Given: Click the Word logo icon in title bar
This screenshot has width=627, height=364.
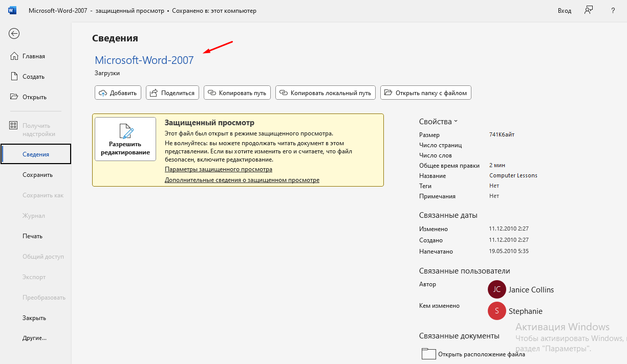Looking at the screenshot, I should point(12,10).
